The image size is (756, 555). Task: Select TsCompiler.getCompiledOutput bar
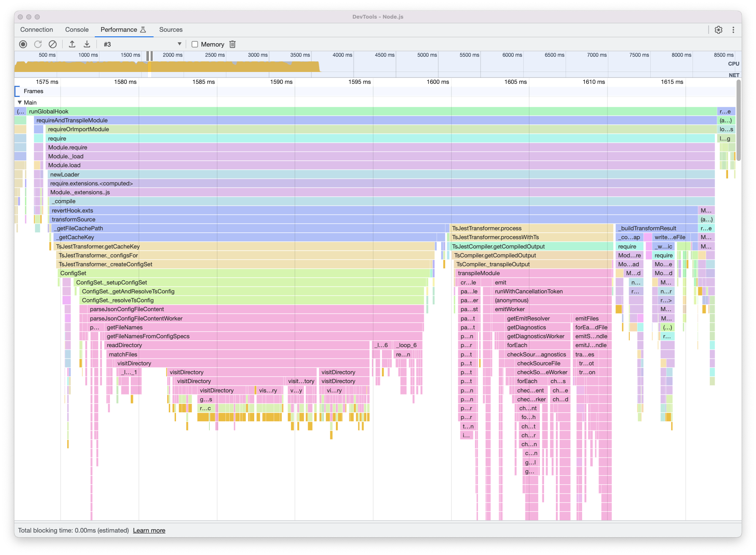[x=533, y=255]
